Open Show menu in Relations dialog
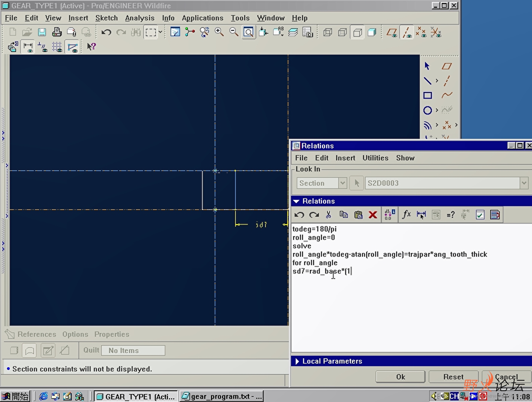This screenshot has width=532, height=402. (405, 158)
